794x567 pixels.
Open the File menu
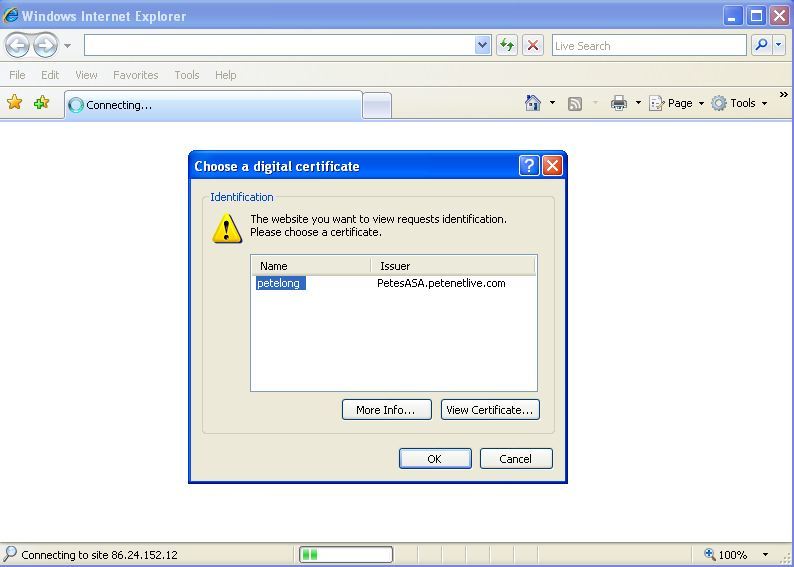[x=17, y=75]
